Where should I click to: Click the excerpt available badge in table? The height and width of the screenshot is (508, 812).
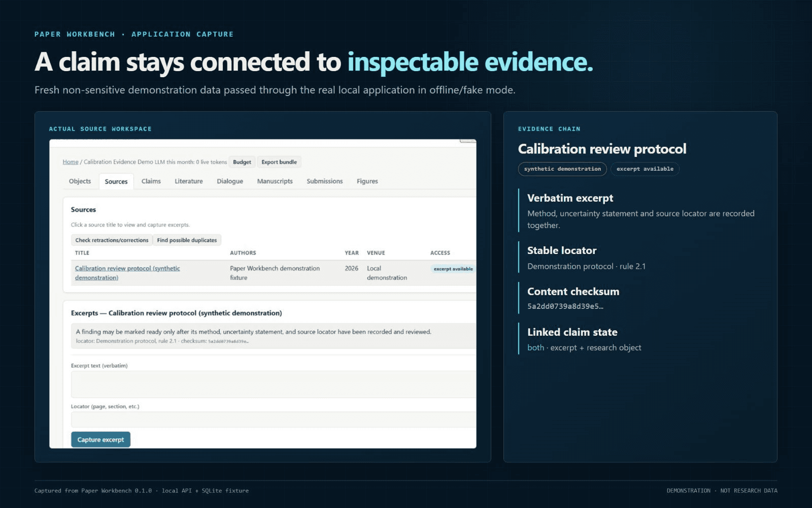coord(453,269)
